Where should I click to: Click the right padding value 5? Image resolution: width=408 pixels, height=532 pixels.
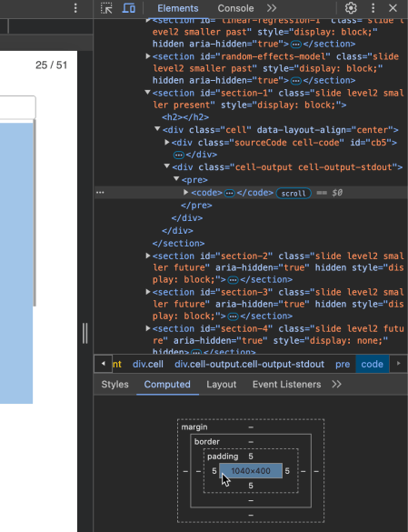tap(287, 471)
